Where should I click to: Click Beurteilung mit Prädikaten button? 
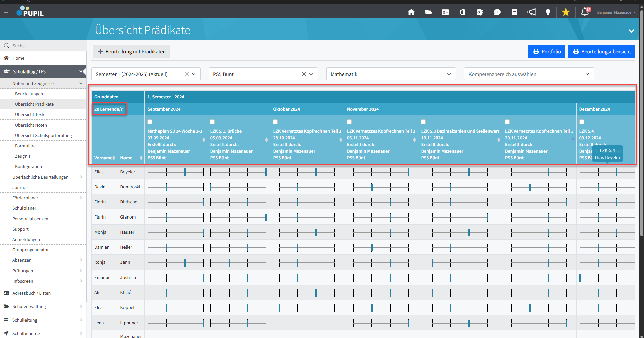(x=132, y=51)
